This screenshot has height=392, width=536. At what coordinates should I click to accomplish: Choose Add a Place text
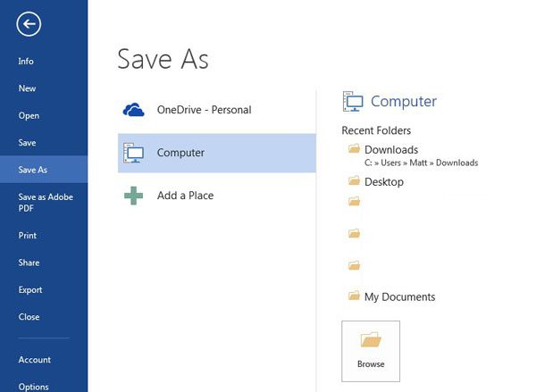click(x=185, y=196)
